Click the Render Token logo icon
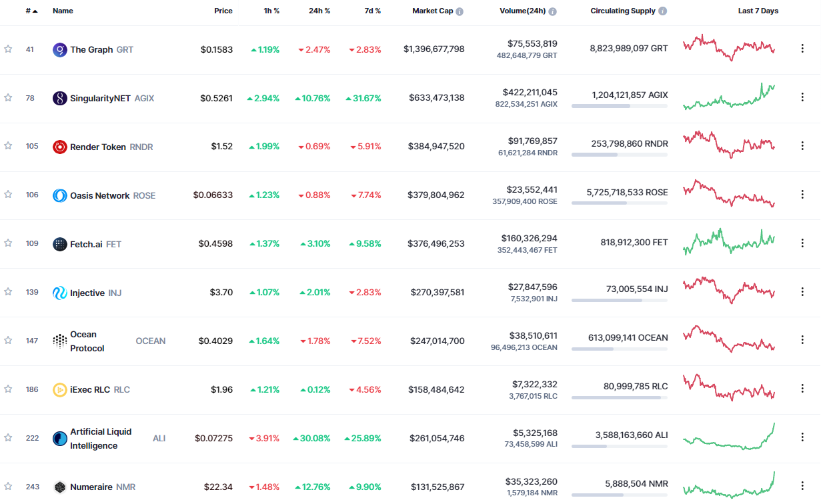Screen dimensions: 821x504 click(x=59, y=147)
